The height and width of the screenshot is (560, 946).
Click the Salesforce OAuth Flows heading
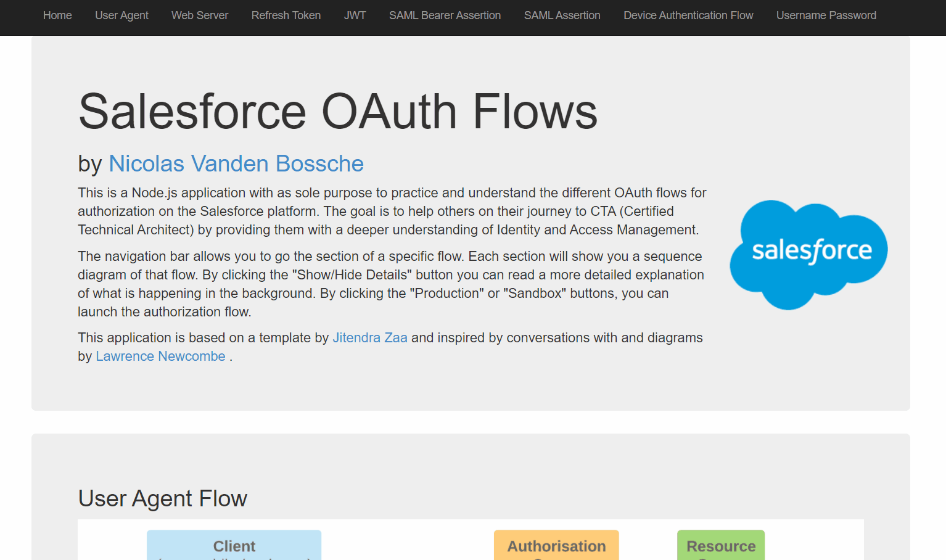[x=338, y=112]
